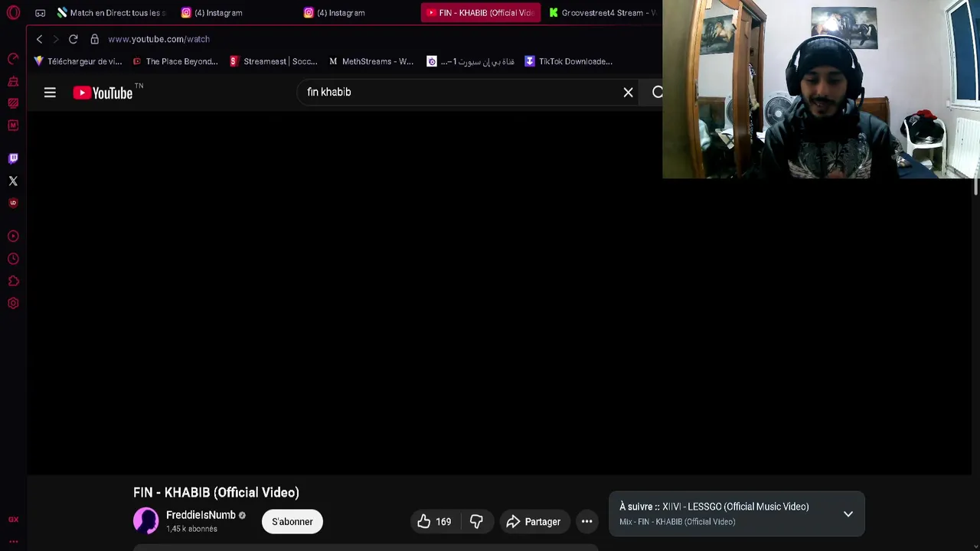Image resolution: width=980 pixels, height=551 pixels.
Task: Open MethStreams bookmark
Action: point(371,61)
